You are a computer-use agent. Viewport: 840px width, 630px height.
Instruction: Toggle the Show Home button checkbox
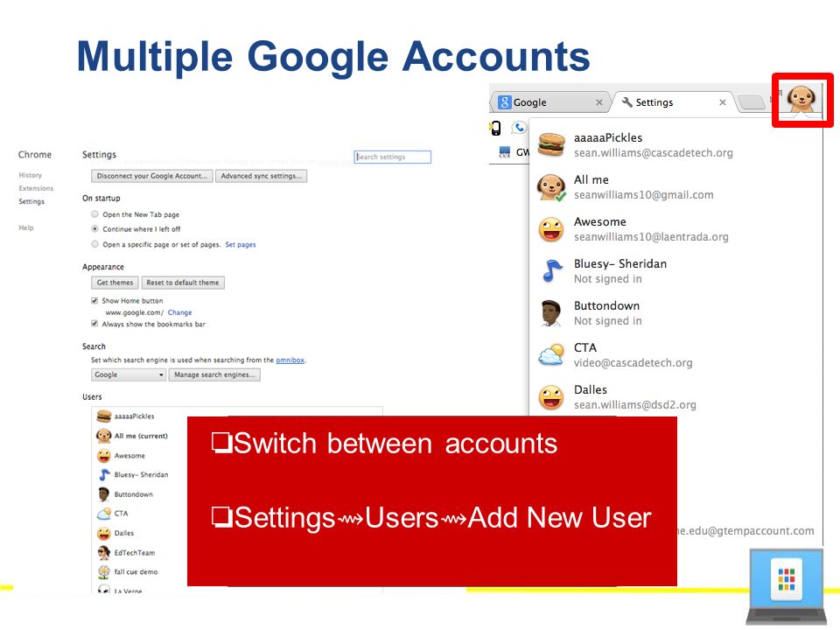(x=94, y=300)
